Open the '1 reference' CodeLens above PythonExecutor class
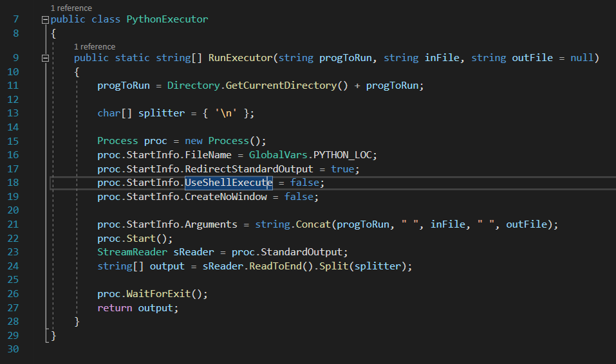 click(71, 8)
